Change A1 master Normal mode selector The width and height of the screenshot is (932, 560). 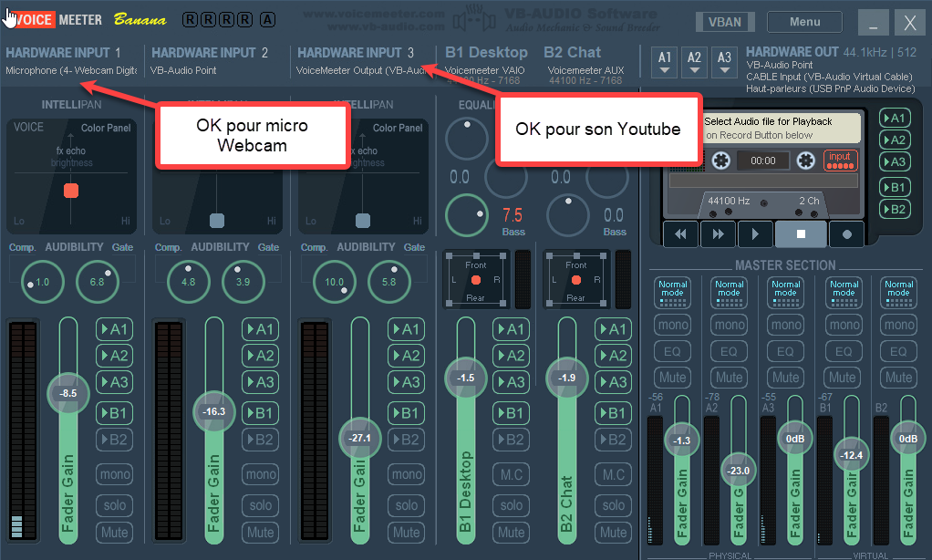(x=672, y=293)
